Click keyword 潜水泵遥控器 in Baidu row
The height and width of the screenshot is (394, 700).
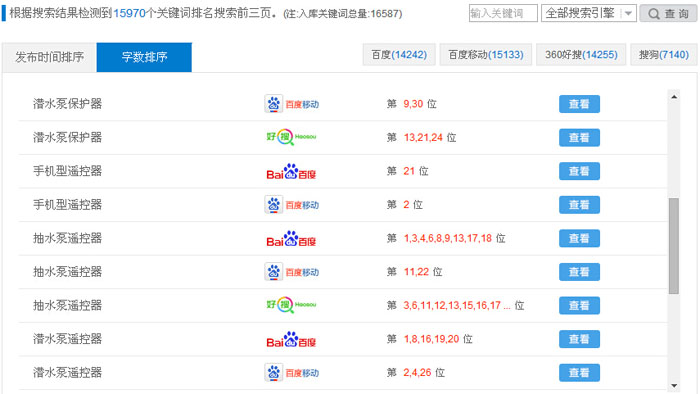pyautogui.click(x=67, y=339)
